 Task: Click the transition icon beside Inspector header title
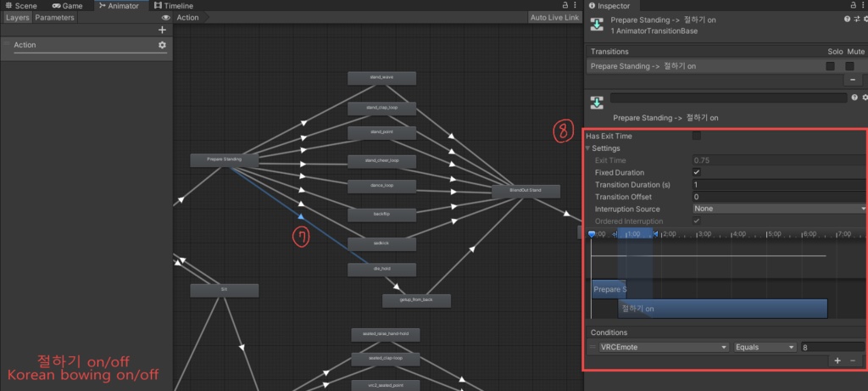tap(597, 25)
